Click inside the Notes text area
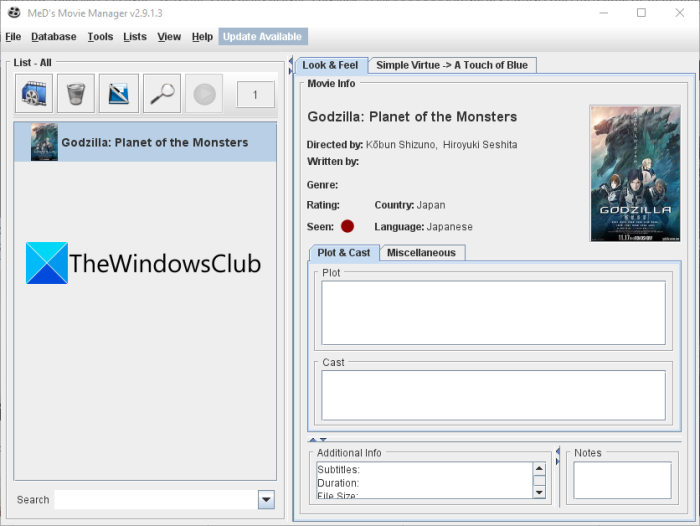 pos(622,480)
